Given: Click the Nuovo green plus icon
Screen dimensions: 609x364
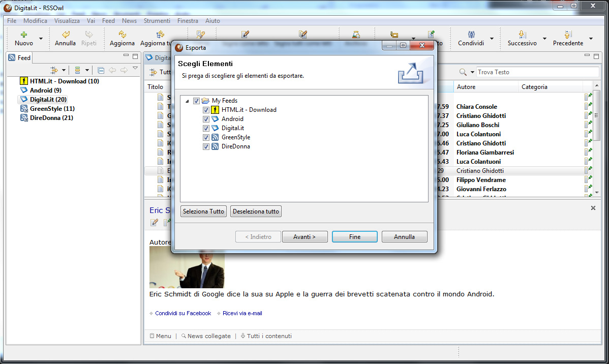Looking at the screenshot, I should point(24,34).
